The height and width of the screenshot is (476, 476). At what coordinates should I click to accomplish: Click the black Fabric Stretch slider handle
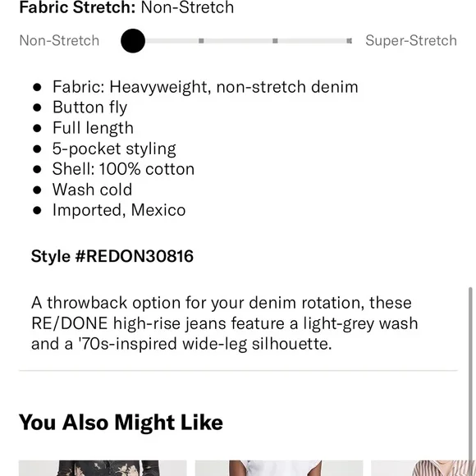tap(133, 41)
